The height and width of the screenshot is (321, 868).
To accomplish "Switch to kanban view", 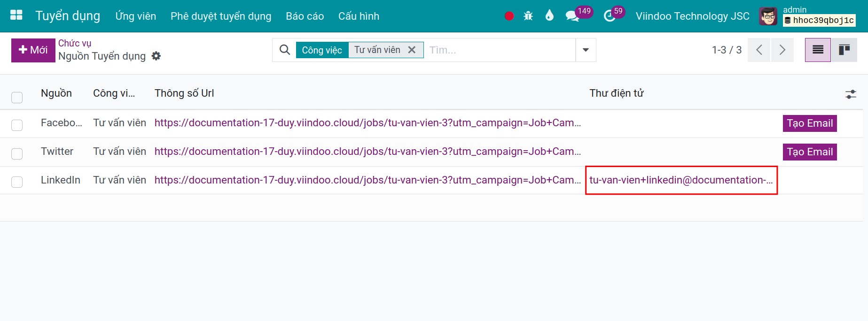I will (x=844, y=50).
